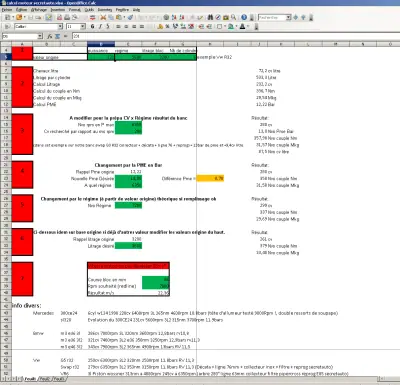This screenshot has width=400, height=385.
Task: Open the Navigator compass icon
Action: [x=218, y=17]
